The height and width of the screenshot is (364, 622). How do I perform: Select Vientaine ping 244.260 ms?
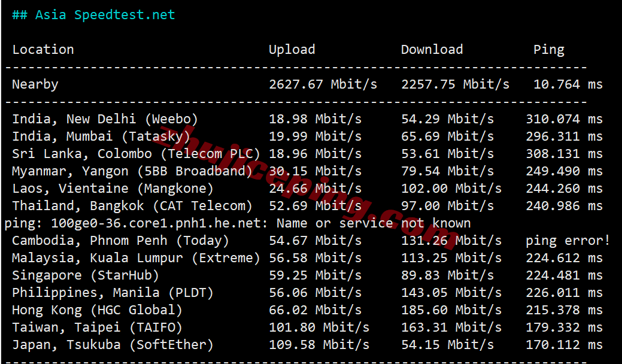click(565, 189)
